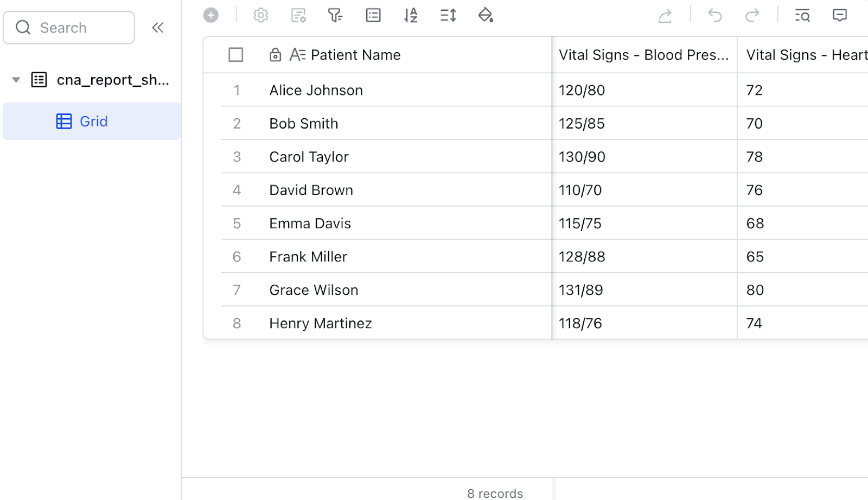Click the A-Z sort icon

click(411, 15)
